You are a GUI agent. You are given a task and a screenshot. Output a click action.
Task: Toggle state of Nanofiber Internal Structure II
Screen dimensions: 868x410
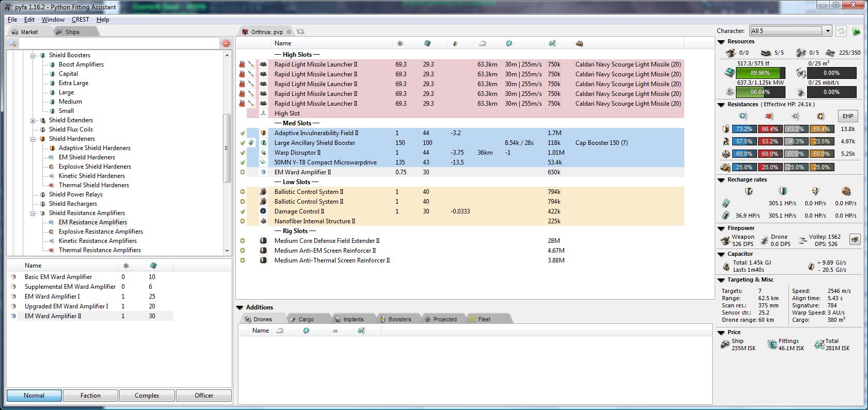243,221
